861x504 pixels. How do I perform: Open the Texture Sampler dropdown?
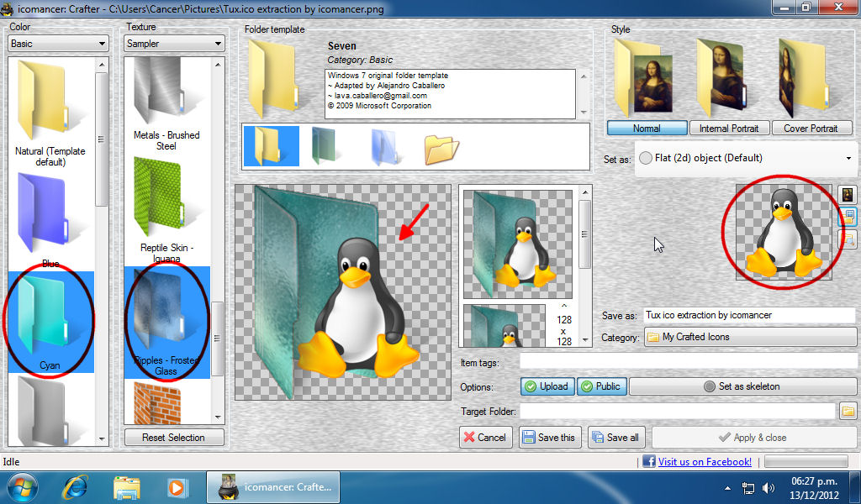point(174,44)
